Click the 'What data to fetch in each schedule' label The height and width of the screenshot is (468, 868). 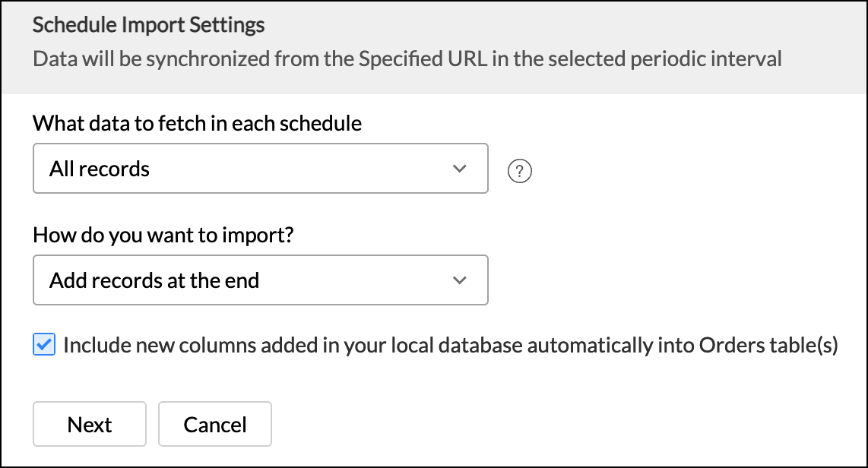point(197,123)
